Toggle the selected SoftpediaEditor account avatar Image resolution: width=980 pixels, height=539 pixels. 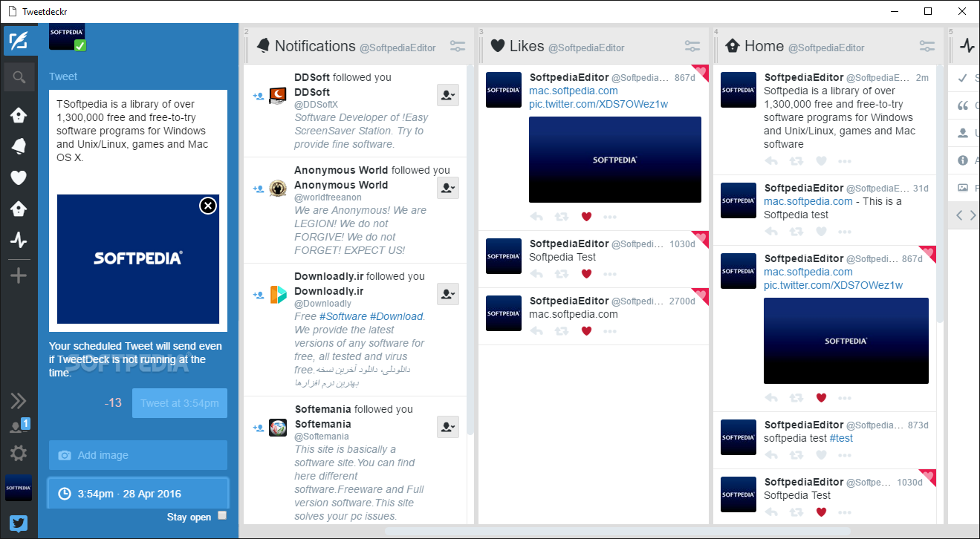[x=67, y=36]
